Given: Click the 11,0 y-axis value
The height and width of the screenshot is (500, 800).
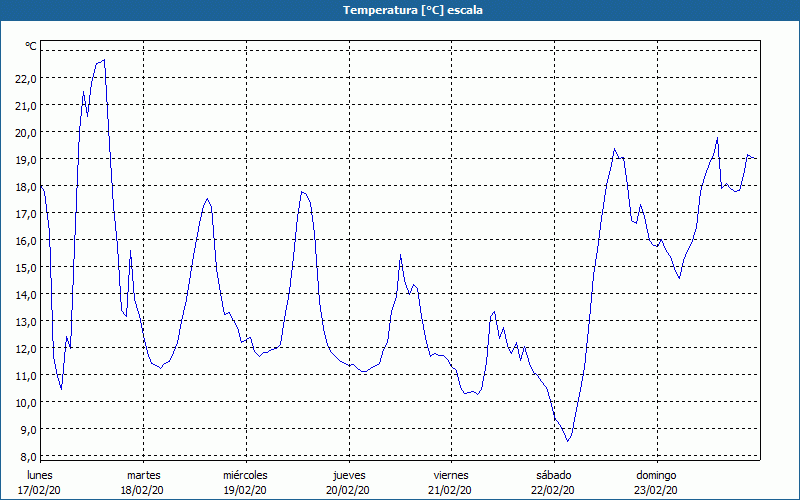Looking at the screenshot, I should 27,376.
